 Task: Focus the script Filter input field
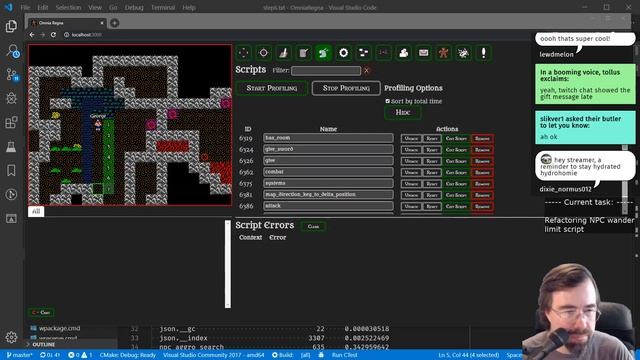click(x=326, y=71)
